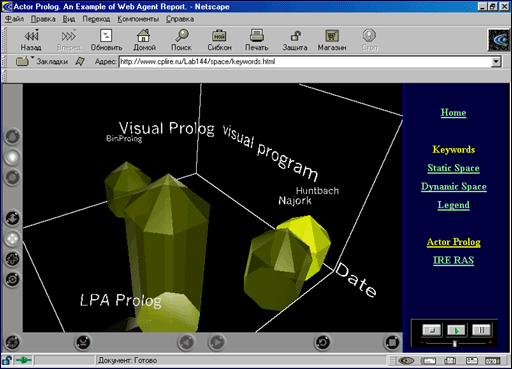Follow the Dynamic Space link
The width and height of the screenshot is (512, 369).
(453, 187)
